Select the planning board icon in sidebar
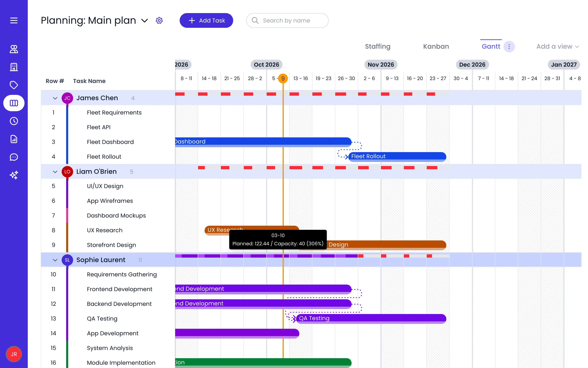Viewport: 588px width, 368px height. (x=14, y=103)
